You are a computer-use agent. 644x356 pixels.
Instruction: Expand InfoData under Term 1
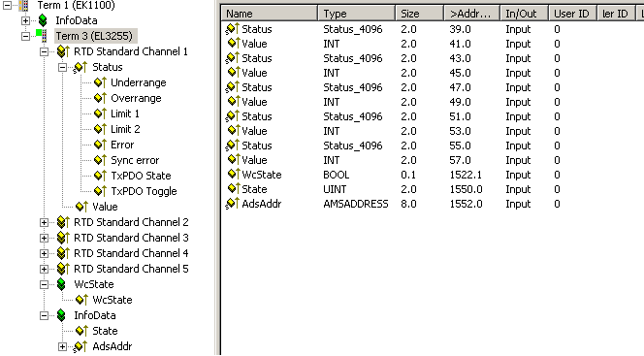tap(25, 20)
